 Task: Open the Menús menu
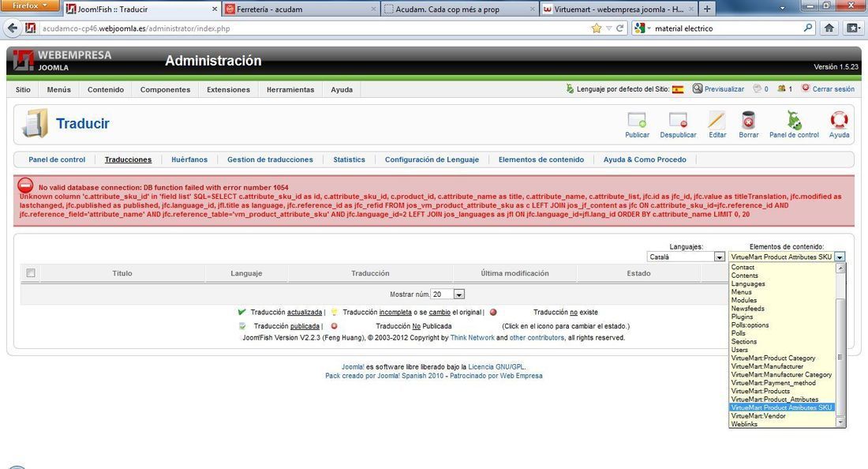(58, 89)
